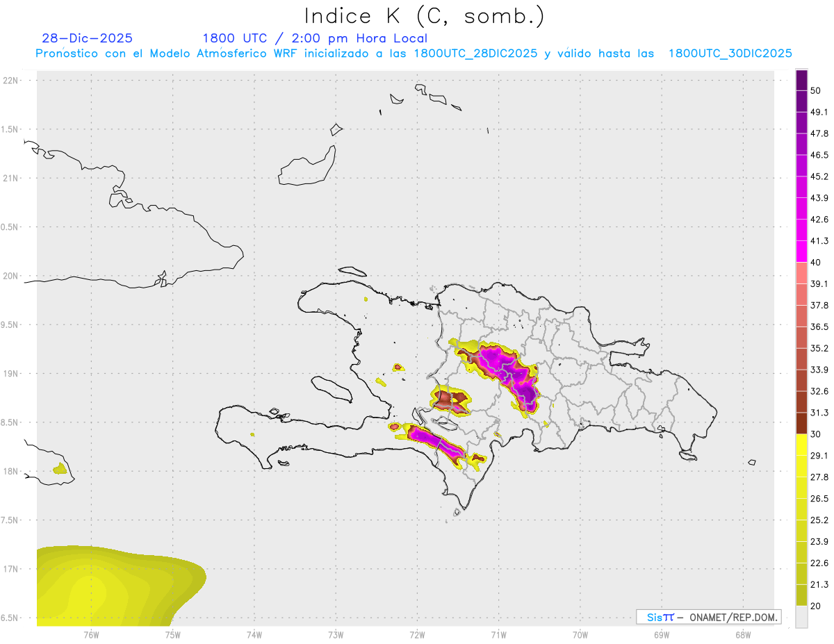This screenshot has width=834, height=644.
Task: Click the '72W' longitude axis label
Action: click(417, 634)
